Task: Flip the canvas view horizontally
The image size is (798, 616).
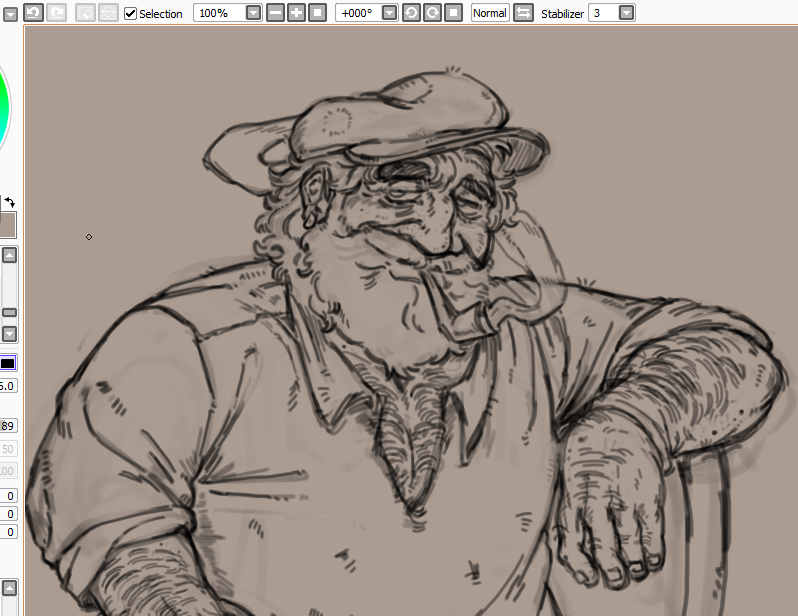Action: click(x=523, y=13)
